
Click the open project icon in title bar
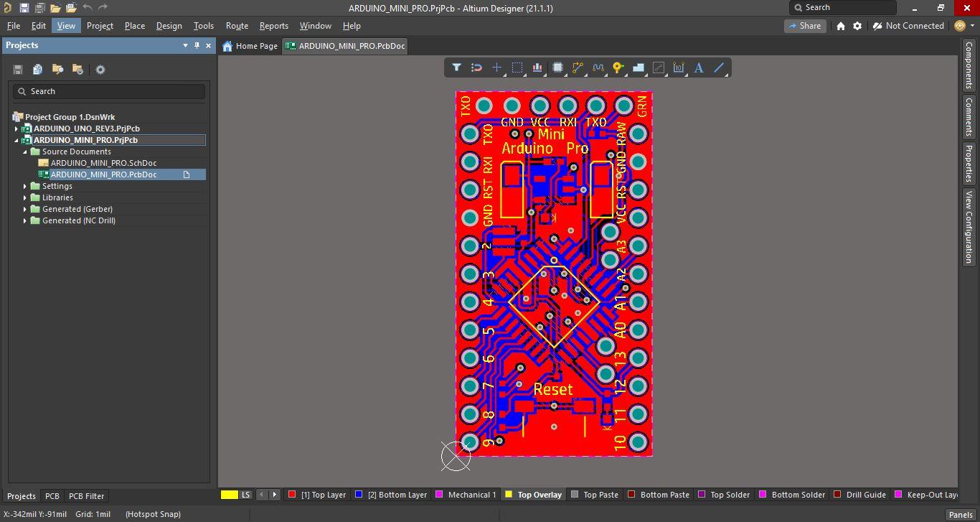[71, 8]
